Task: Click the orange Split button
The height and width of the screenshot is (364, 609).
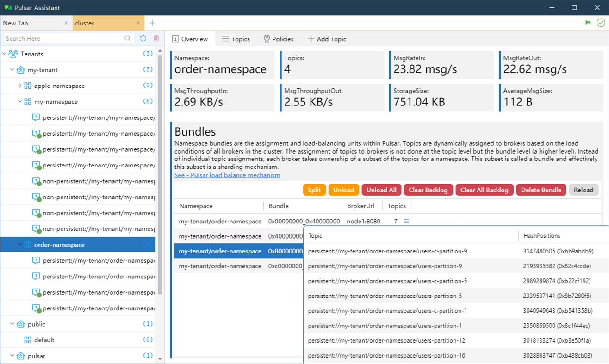Action: pyautogui.click(x=314, y=190)
